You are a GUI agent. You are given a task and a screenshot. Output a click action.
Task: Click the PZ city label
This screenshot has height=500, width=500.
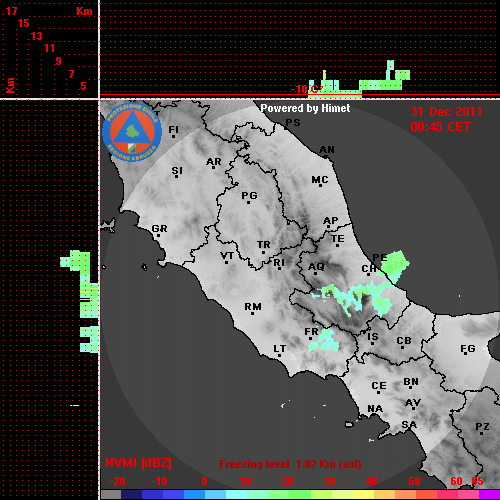pos(482,426)
